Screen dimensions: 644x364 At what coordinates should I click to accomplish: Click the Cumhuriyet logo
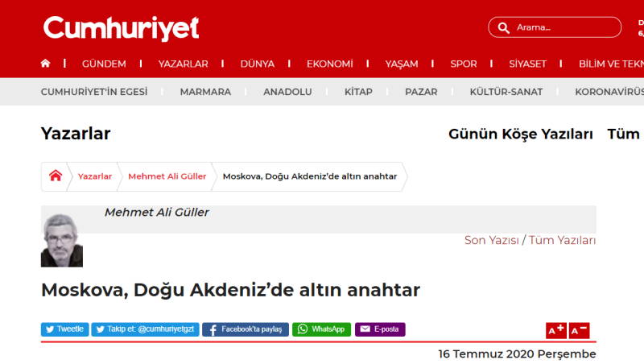pos(121,28)
